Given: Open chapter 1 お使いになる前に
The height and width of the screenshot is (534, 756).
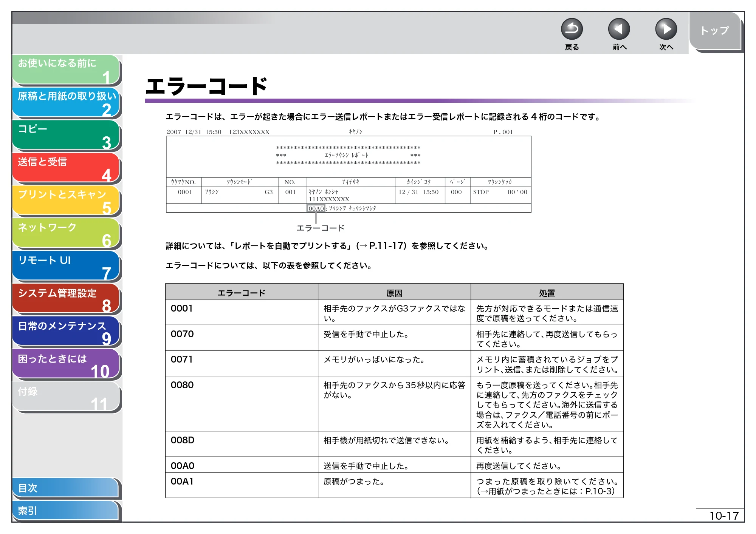Looking at the screenshot, I should (66, 69).
